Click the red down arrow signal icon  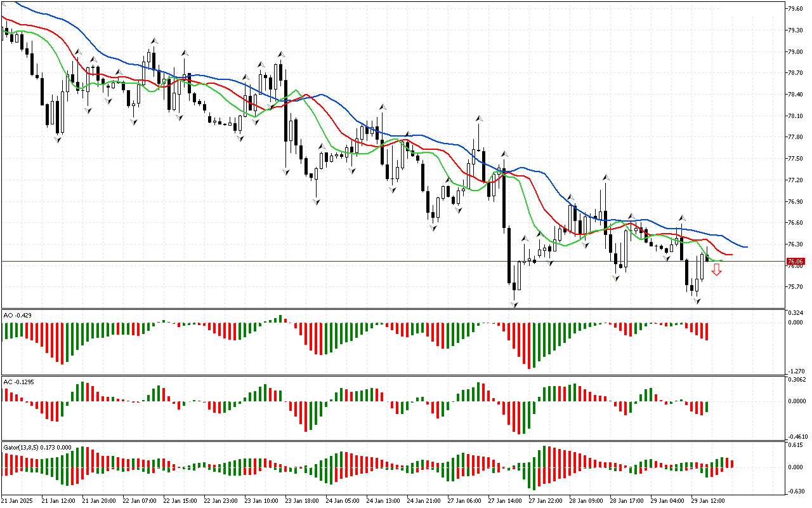click(x=716, y=270)
